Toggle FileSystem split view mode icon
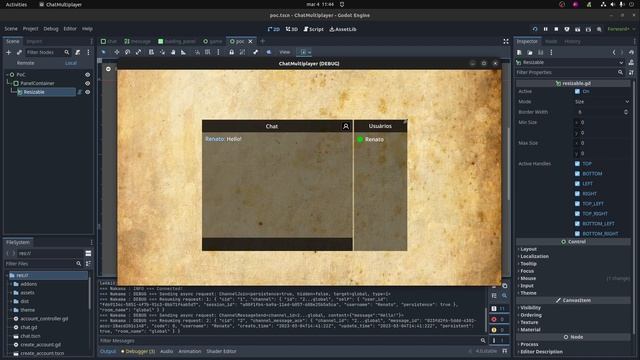 [x=88, y=253]
